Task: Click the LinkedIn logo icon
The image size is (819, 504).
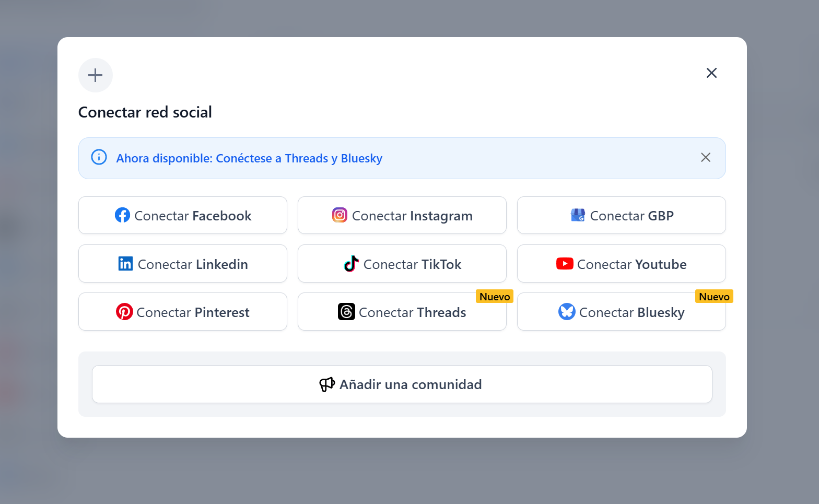Action: point(125,264)
